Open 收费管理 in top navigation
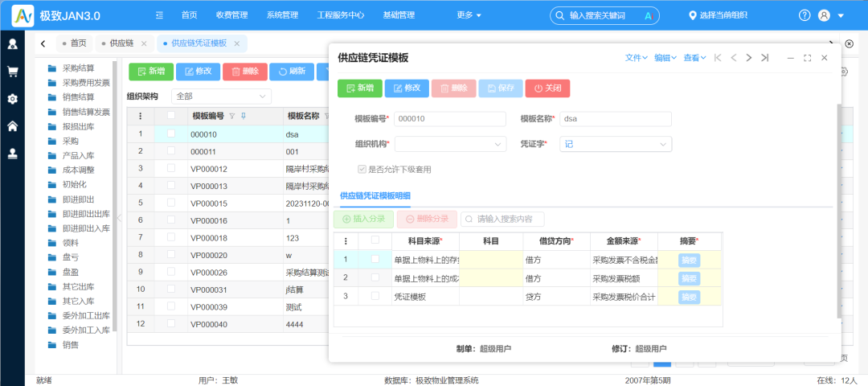The image size is (868, 386). (232, 15)
